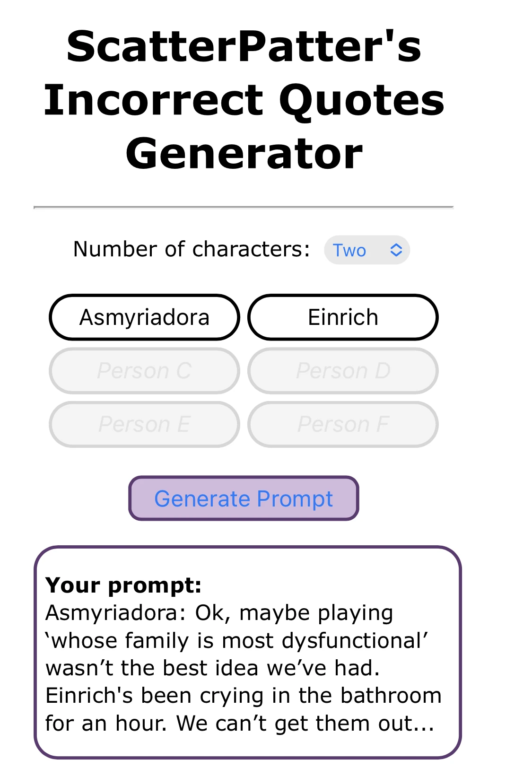Select the Einrich name input box
Viewport: 532px width, 777px height.
click(x=343, y=317)
